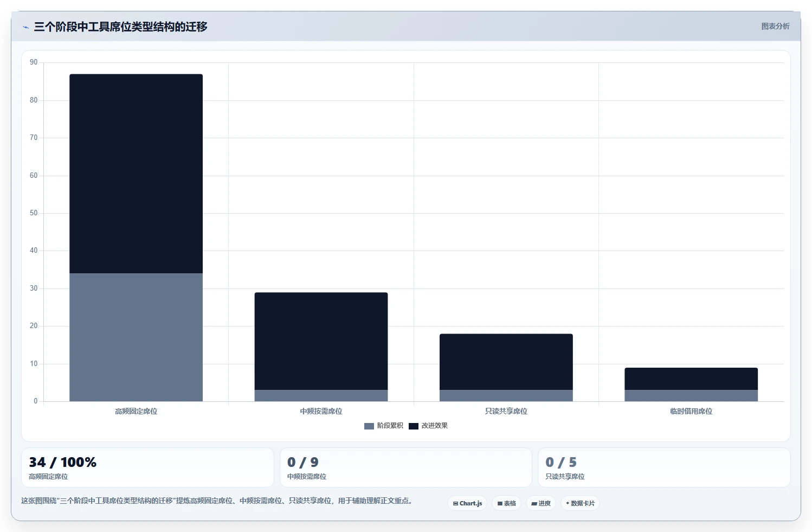812x532 pixels.
Task: Click the y-axis value 50
Action: pos(34,213)
